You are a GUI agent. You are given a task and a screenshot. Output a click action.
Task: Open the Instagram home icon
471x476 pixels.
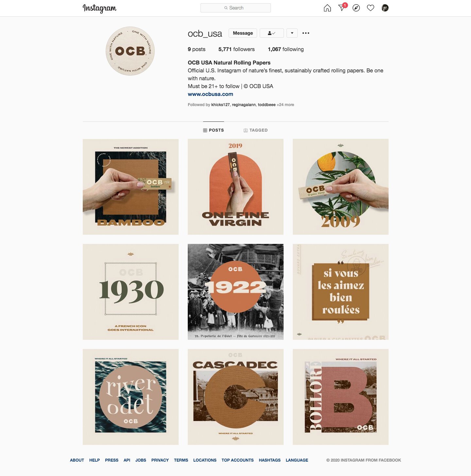(327, 8)
